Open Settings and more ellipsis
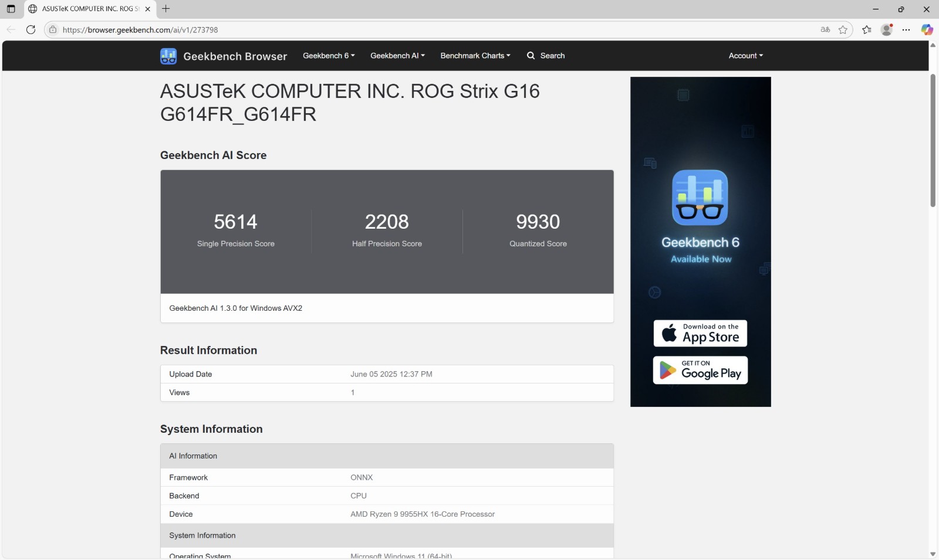Viewport: 939px width, 560px height. coord(906,30)
